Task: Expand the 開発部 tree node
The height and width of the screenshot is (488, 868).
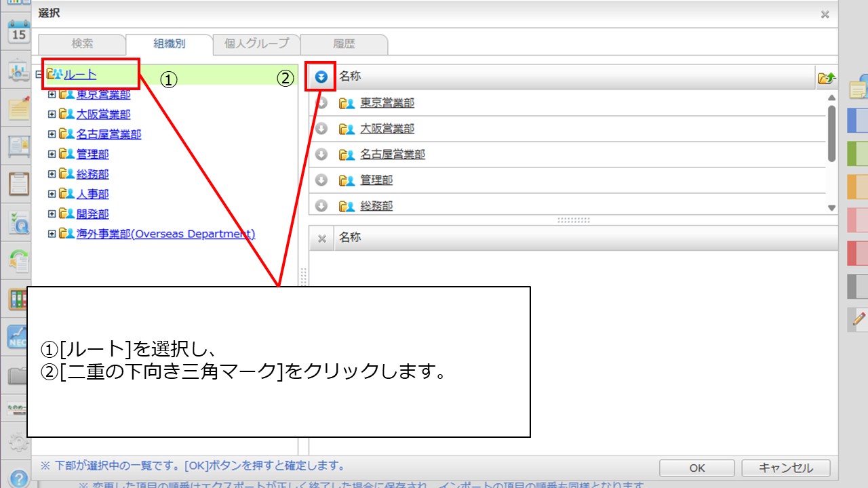Action: click(52, 214)
